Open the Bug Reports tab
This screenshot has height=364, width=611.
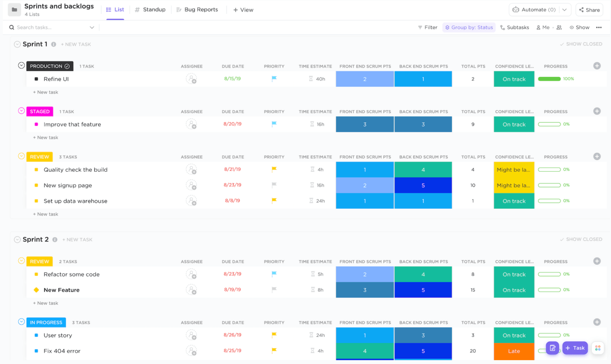pos(197,10)
